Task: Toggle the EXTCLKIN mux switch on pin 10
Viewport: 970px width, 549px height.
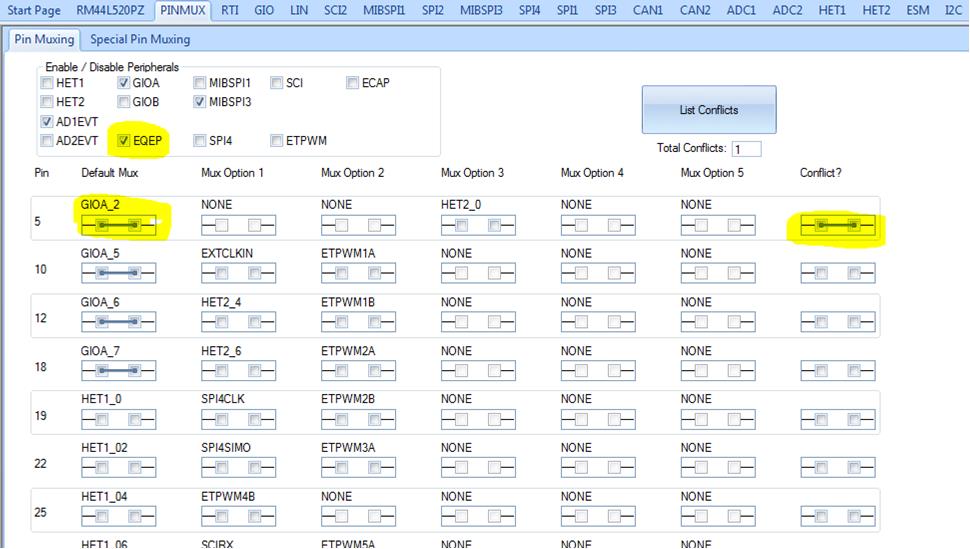Action: 238,273
